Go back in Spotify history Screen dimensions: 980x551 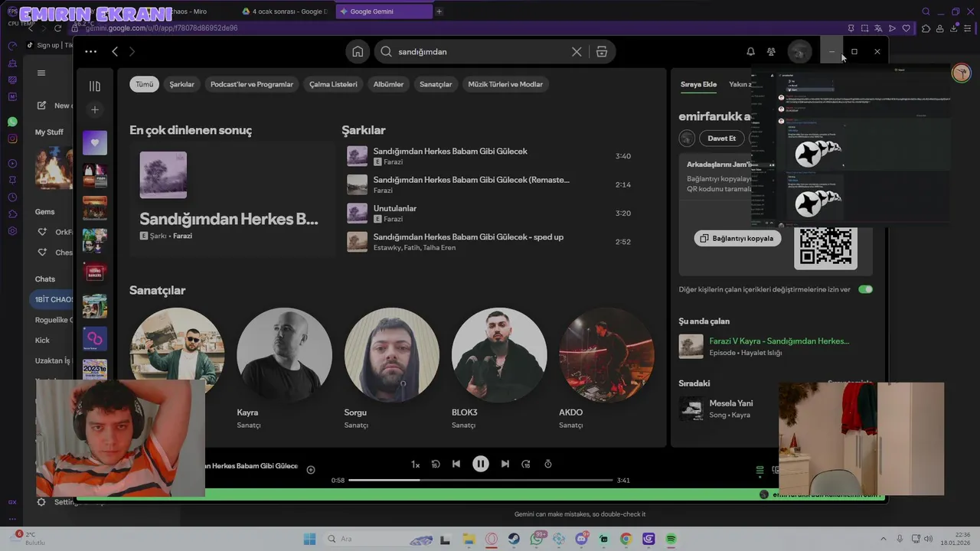(115, 51)
